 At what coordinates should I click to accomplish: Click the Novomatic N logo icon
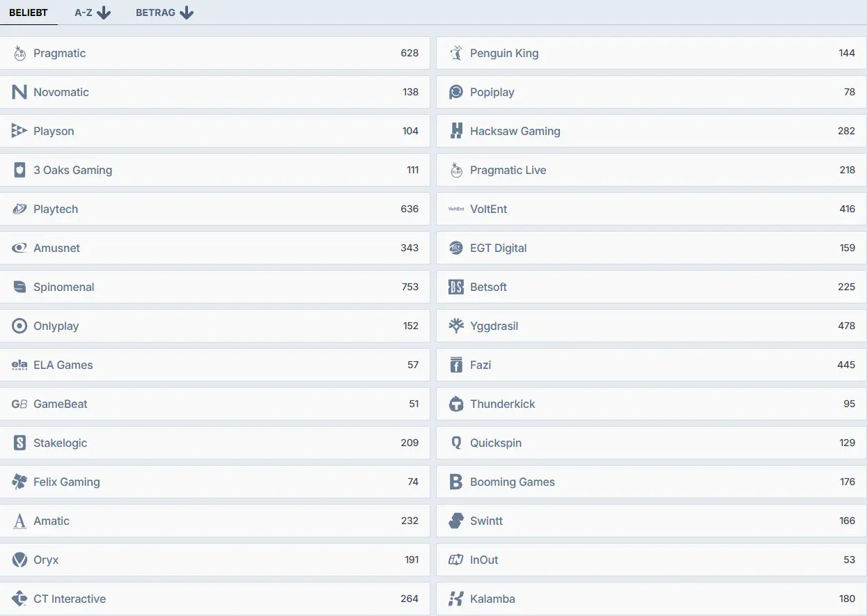(x=19, y=92)
